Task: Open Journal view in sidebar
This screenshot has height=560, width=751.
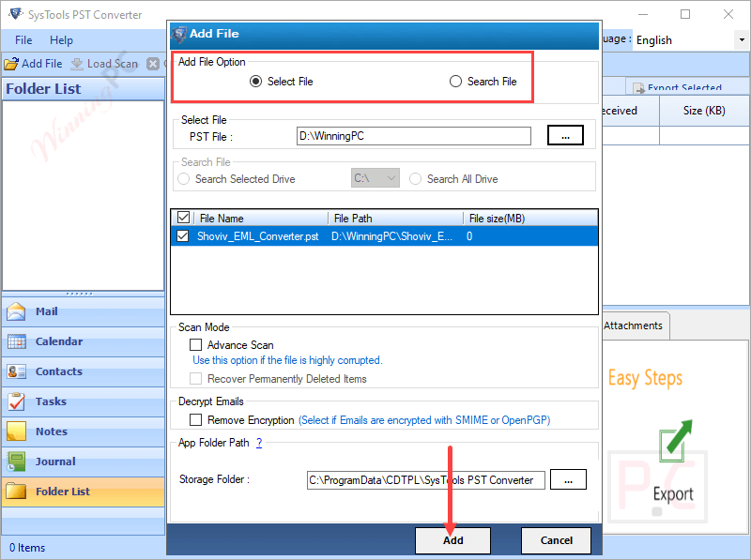Action: 84,462
